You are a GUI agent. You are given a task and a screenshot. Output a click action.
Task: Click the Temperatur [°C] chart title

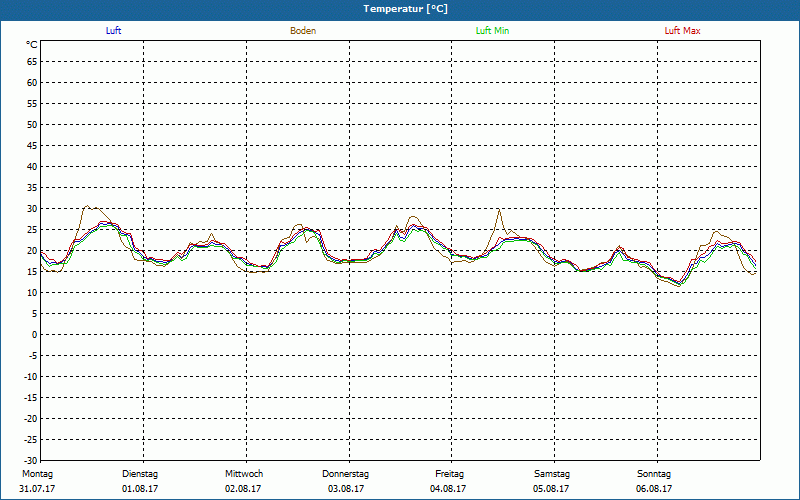tap(406, 9)
